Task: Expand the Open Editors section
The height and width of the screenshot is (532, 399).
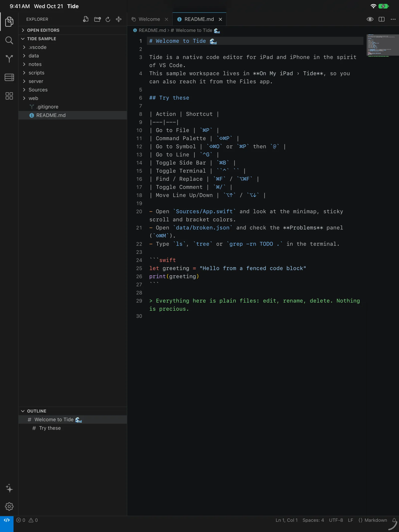Action: (x=73, y=30)
